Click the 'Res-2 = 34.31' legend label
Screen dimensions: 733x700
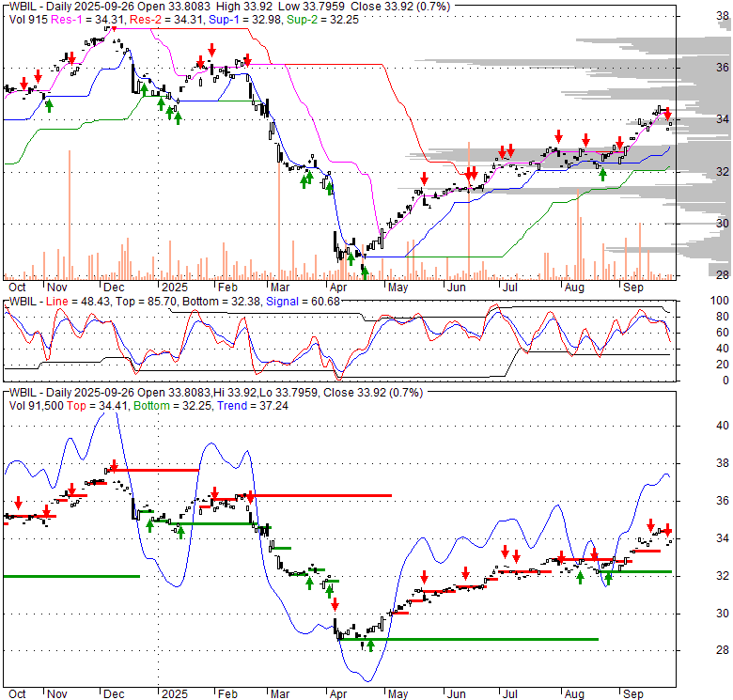167,20
